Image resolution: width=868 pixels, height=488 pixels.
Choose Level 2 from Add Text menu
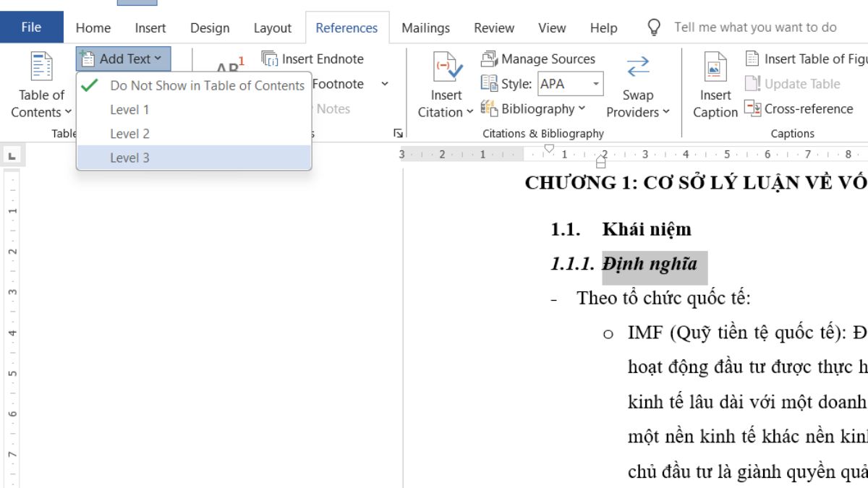tap(194, 134)
